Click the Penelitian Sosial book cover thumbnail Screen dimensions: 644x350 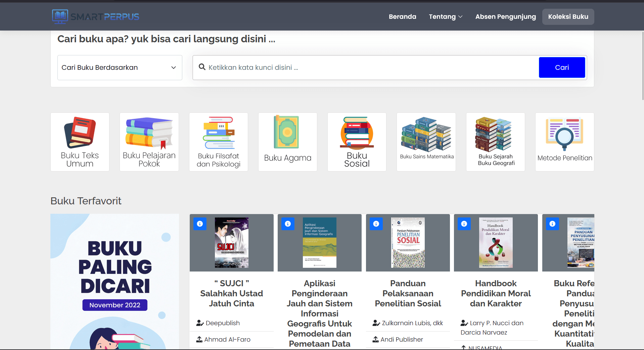[408, 243]
